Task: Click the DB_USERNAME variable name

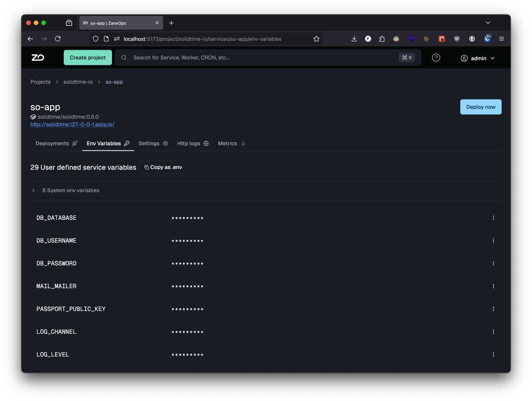Action: click(57, 241)
